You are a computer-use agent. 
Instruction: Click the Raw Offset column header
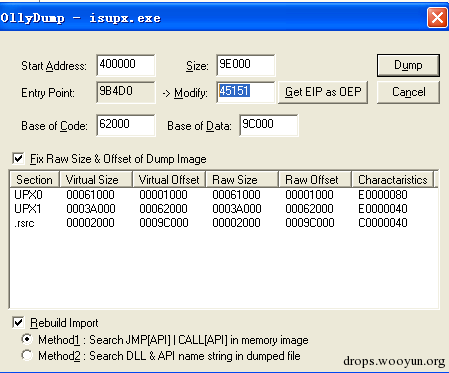pyautogui.click(x=315, y=180)
